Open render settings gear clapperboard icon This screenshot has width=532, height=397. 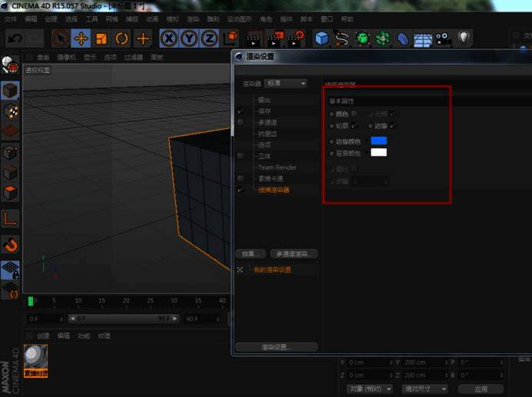(x=295, y=38)
